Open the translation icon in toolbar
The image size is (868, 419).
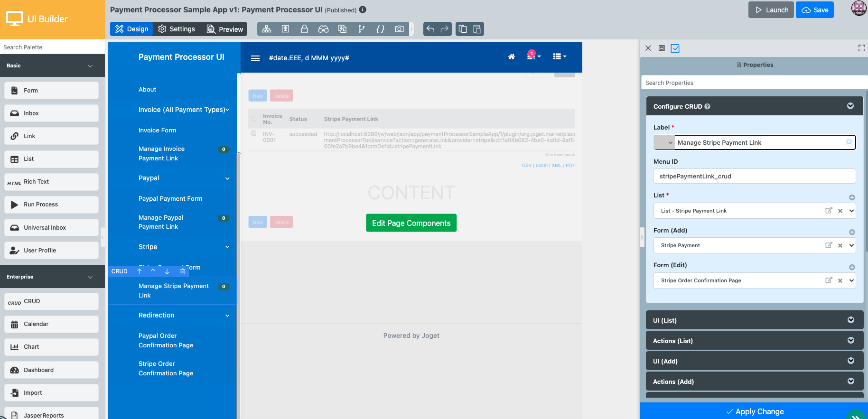pyautogui.click(x=342, y=29)
